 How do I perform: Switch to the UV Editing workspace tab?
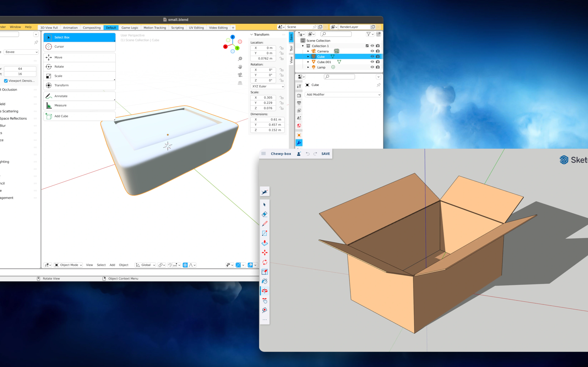click(x=196, y=27)
